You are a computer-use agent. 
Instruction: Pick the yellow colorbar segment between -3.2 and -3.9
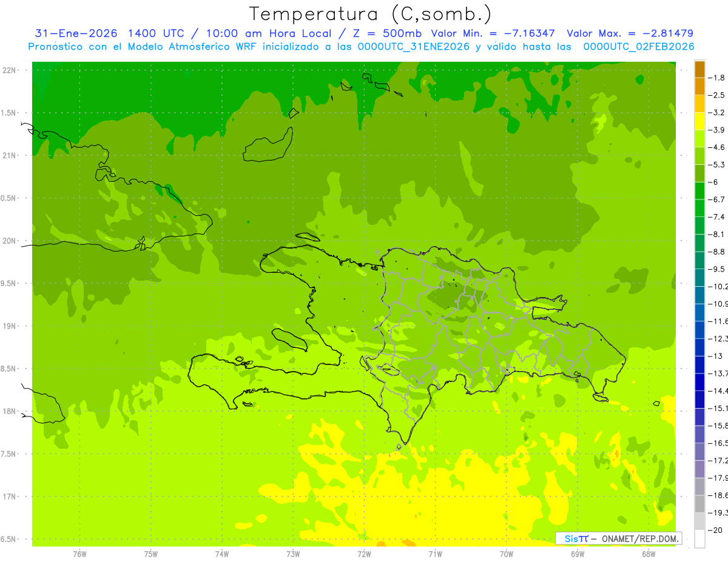click(x=699, y=121)
